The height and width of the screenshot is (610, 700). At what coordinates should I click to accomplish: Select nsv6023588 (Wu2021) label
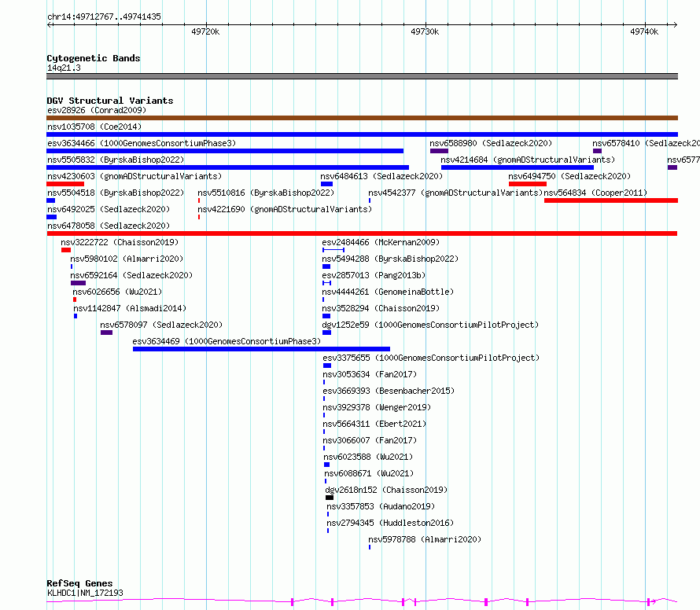click(368, 457)
